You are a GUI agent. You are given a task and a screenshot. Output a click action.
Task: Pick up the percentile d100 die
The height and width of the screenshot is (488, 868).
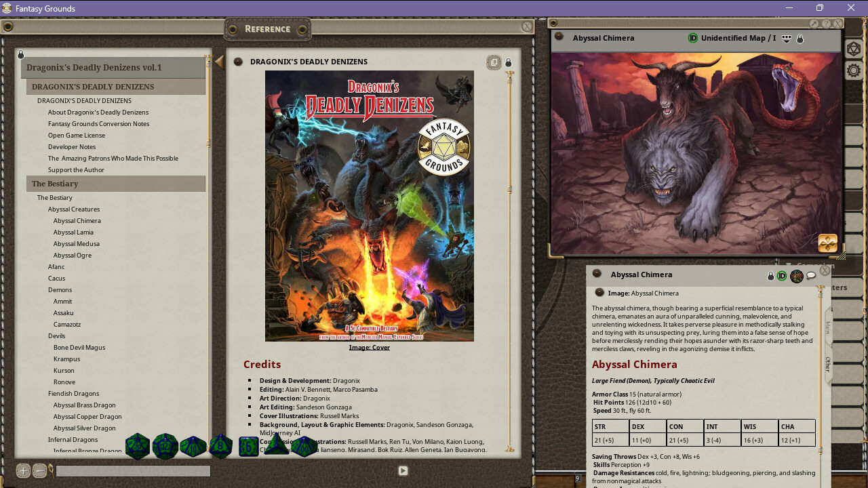click(x=304, y=446)
